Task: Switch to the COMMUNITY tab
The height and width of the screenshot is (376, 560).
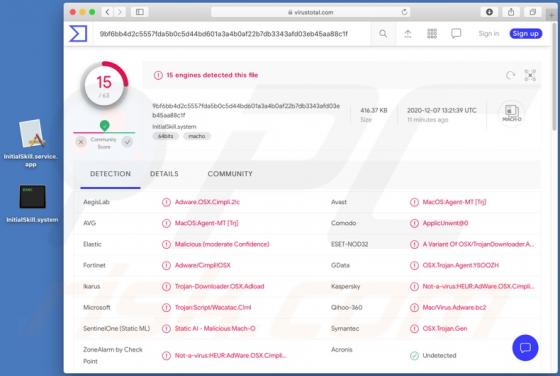Action: (230, 174)
